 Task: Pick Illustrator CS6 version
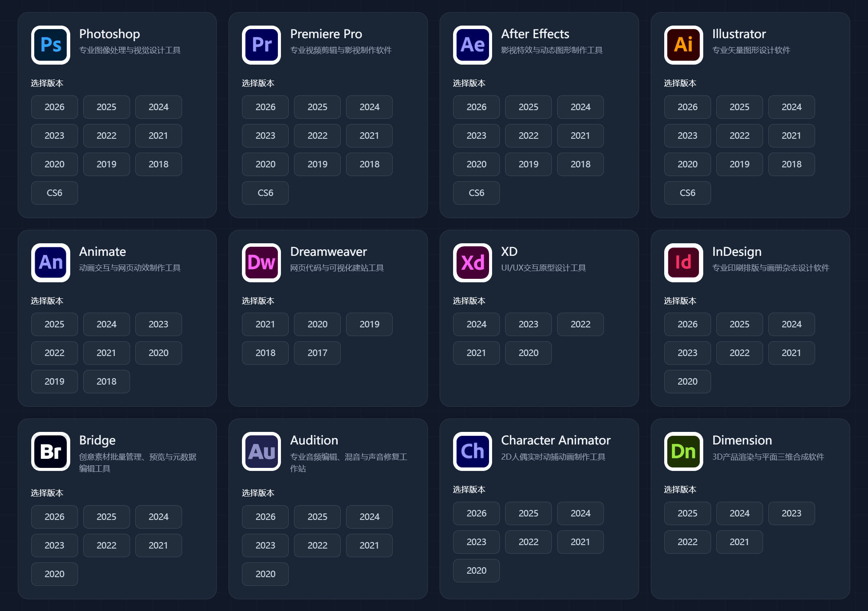point(688,193)
